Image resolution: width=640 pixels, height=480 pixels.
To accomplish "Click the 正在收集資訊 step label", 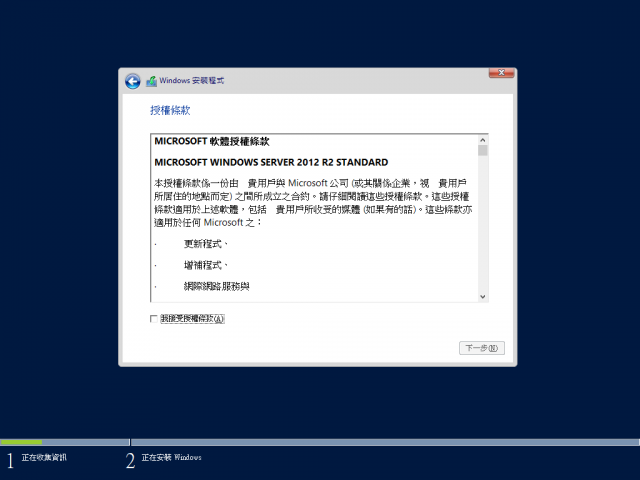I will (x=44, y=458).
